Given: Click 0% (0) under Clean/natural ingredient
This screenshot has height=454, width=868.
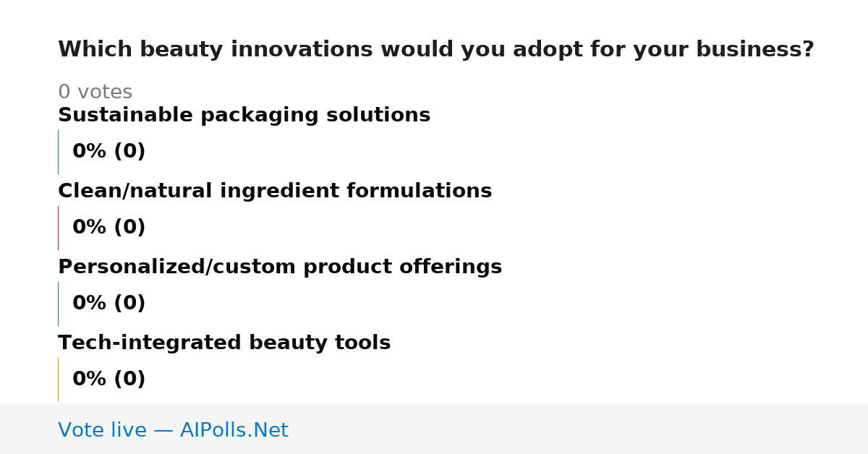Looking at the screenshot, I should [x=109, y=227].
